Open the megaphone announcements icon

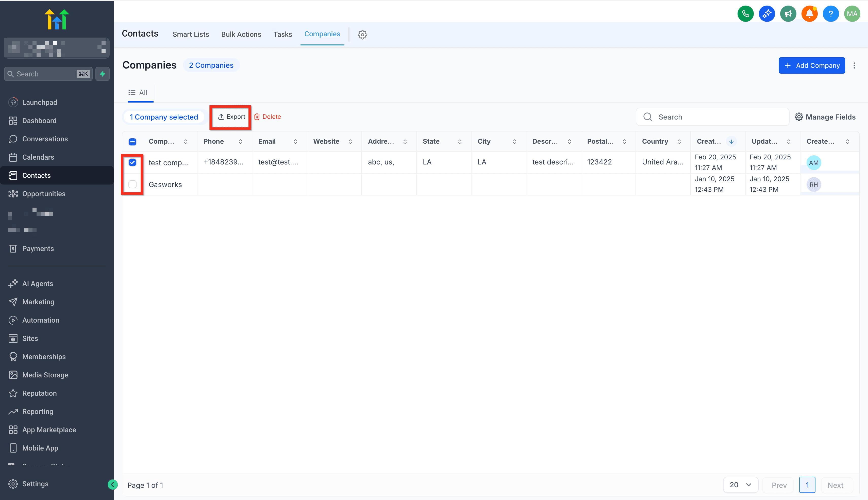pyautogui.click(x=788, y=14)
